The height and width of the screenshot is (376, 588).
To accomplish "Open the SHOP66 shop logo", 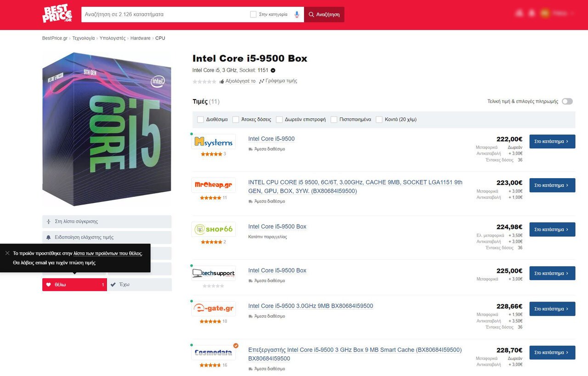I will pos(214,230).
